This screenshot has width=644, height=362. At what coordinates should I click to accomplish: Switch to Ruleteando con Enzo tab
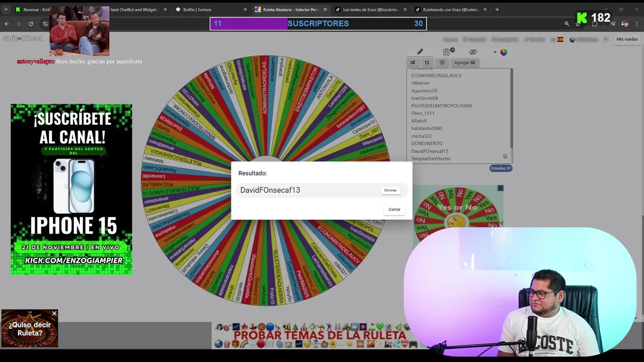coord(451,10)
